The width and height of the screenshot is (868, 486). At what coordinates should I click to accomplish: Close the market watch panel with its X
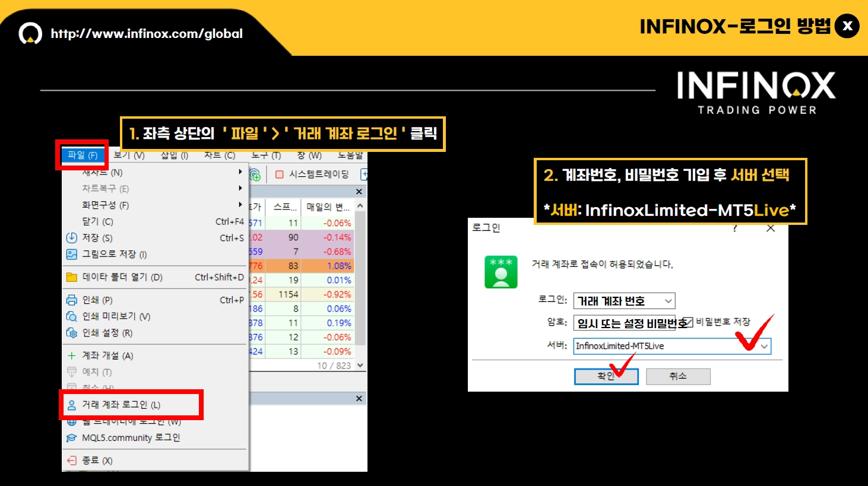point(359,192)
